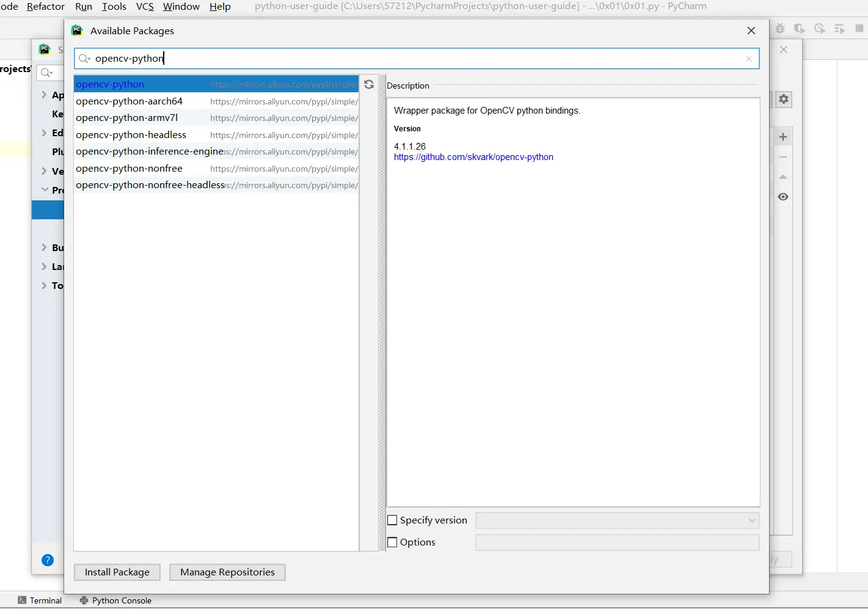
Task: Click the Plu... settings tree item
Action: click(x=57, y=151)
